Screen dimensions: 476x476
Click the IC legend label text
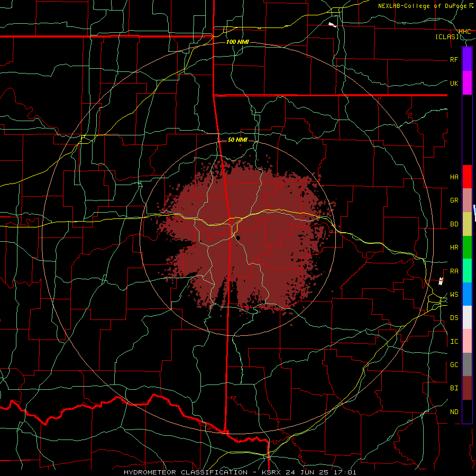pos(454,342)
